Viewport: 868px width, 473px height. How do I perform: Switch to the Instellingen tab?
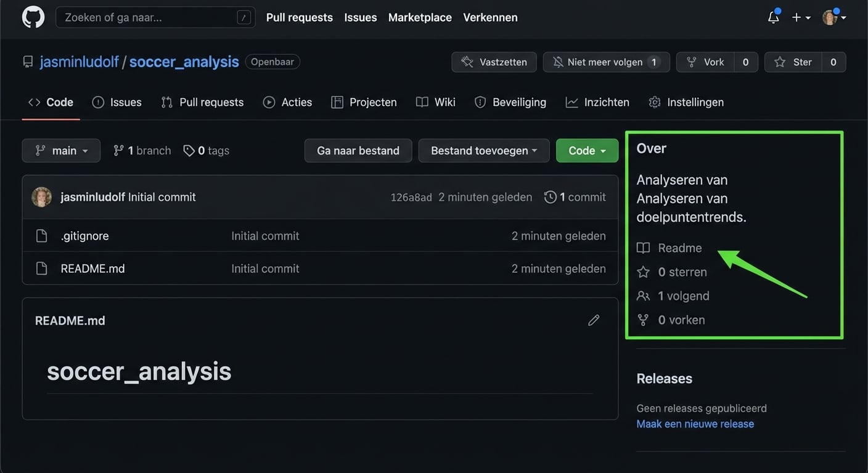coord(687,102)
